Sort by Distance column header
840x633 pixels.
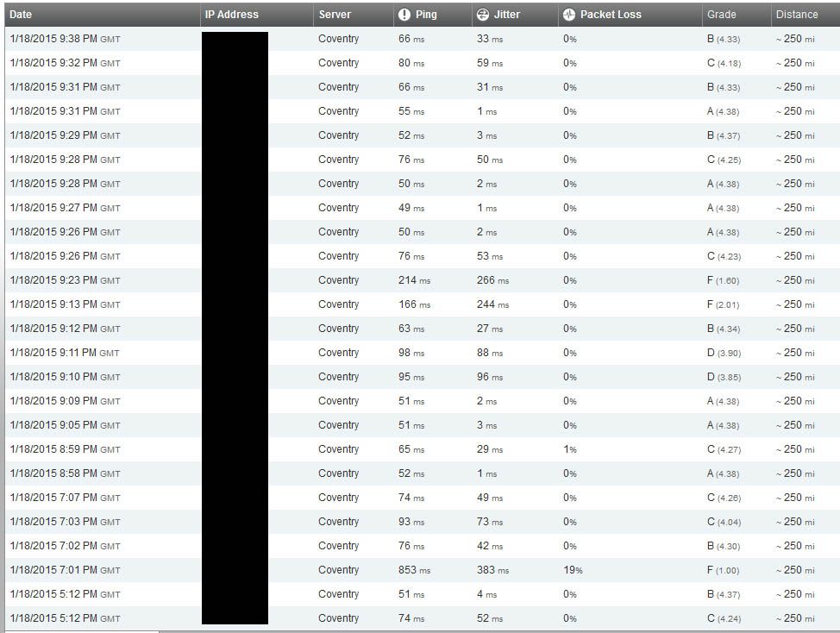797,15
